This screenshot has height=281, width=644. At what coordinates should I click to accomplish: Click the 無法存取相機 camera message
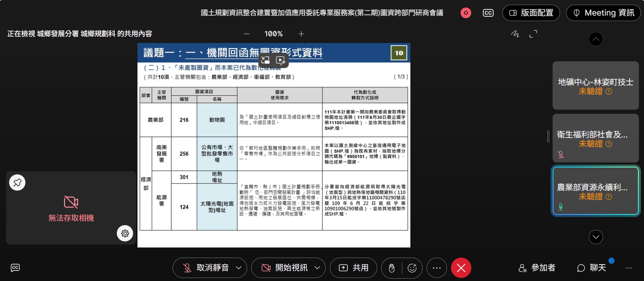[x=71, y=218]
